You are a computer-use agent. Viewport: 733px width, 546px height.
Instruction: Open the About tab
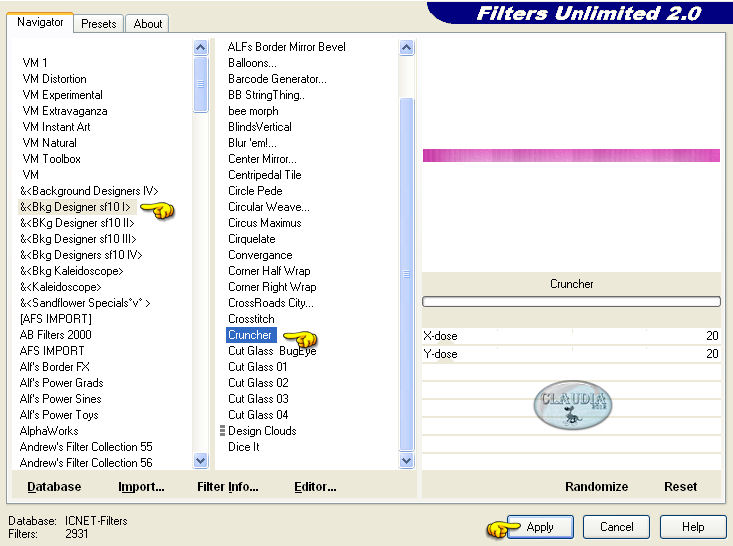tap(148, 24)
